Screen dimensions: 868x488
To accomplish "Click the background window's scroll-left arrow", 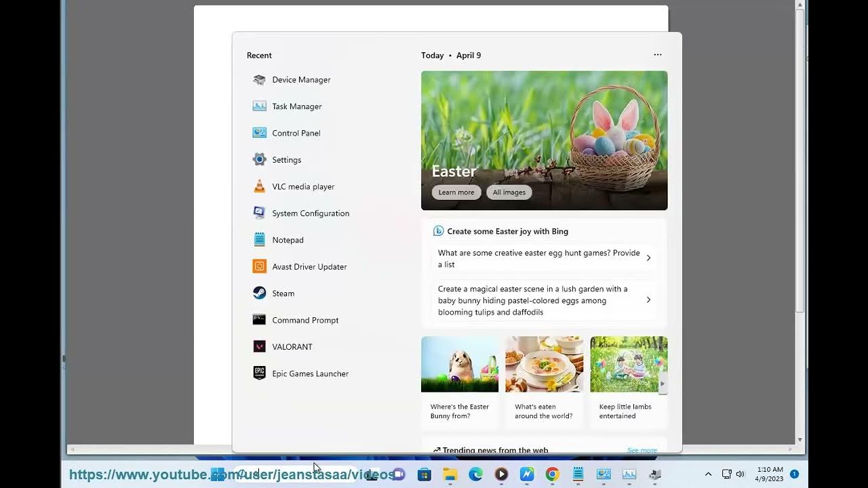I will pyautogui.click(x=72, y=449).
